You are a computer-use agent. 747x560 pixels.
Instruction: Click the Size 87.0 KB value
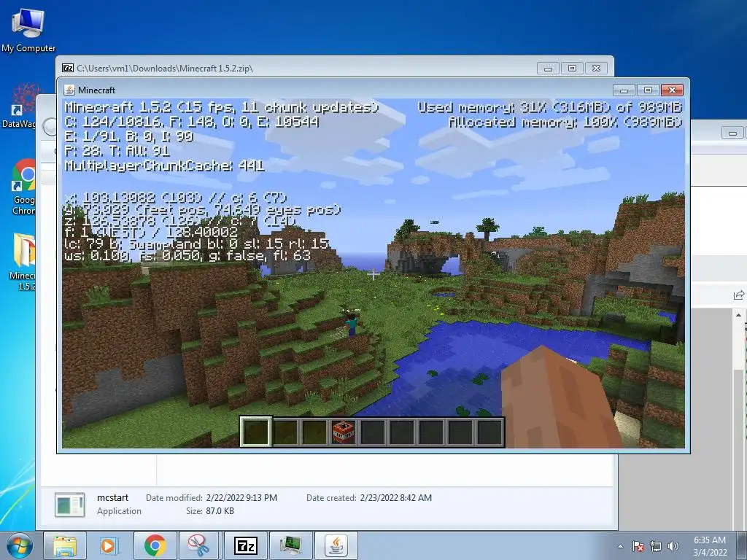pyautogui.click(x=220, y=511)
